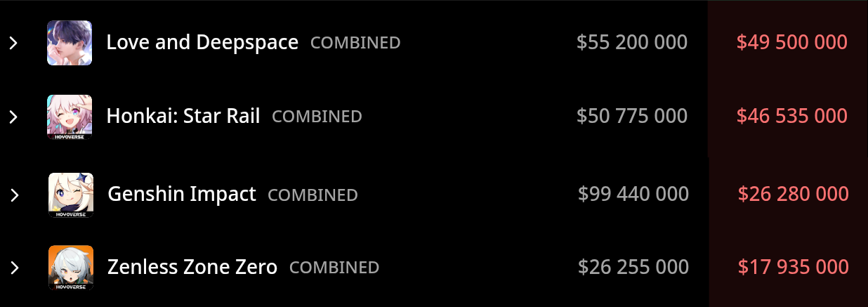Open the Zenless Zone Zero title link
This screenshot has width=868, height=307.
click(x=192, y=267)
